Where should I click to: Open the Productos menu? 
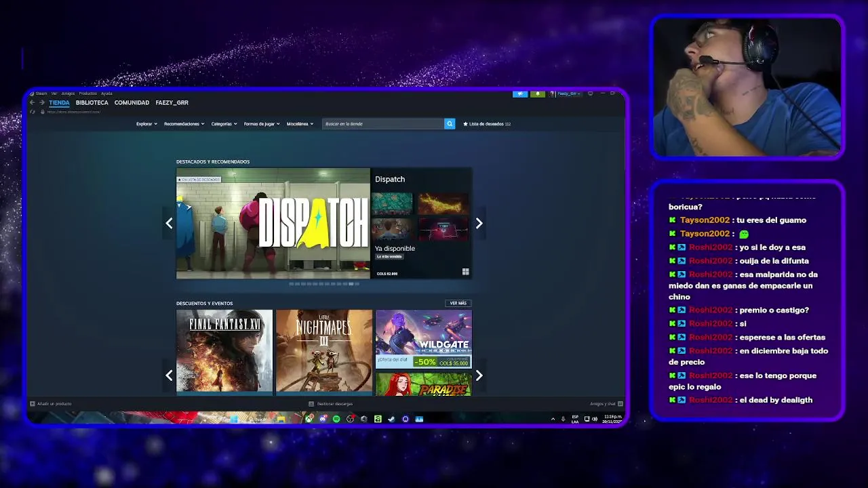[x=87, y=94]
